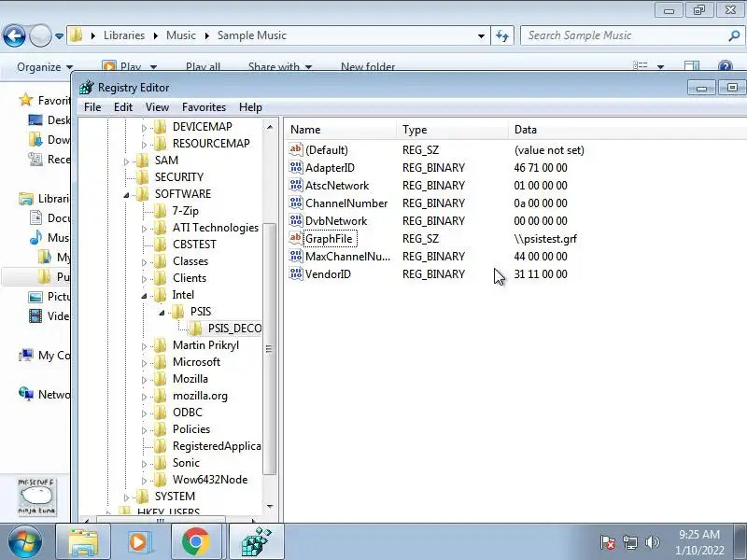This screenshot has height=560, width=747.
Task: Click the Data column header
Action: (627, 130)
